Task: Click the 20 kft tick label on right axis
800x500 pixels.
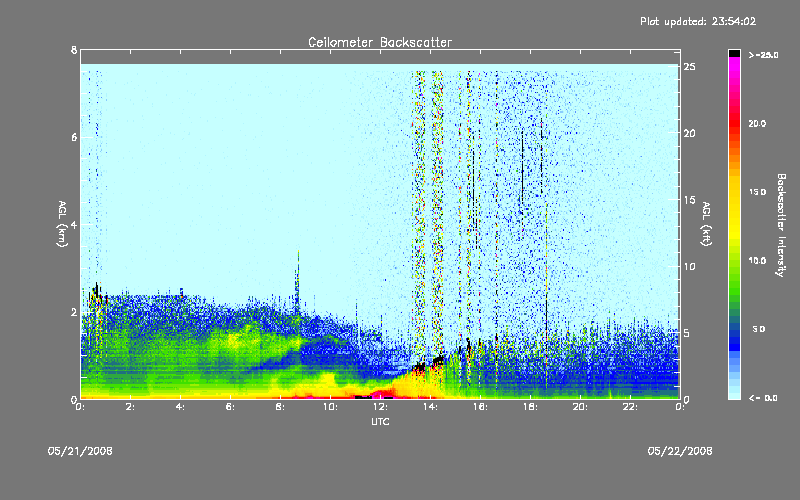Action: [690, 133]
